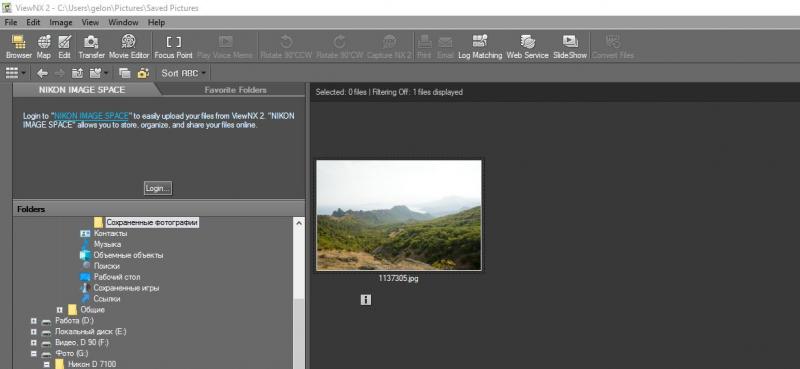
Task: Open the Movie Editor
Action: pos(129,47)
